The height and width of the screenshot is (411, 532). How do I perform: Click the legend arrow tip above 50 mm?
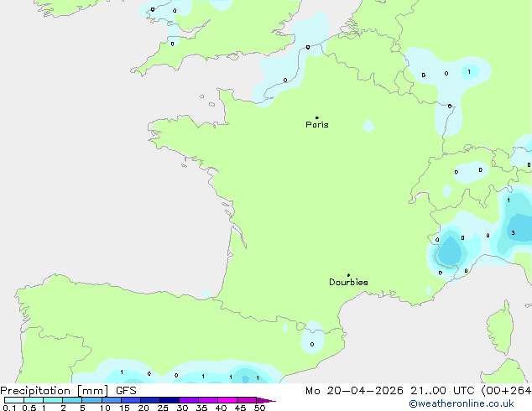pos(267,400)
